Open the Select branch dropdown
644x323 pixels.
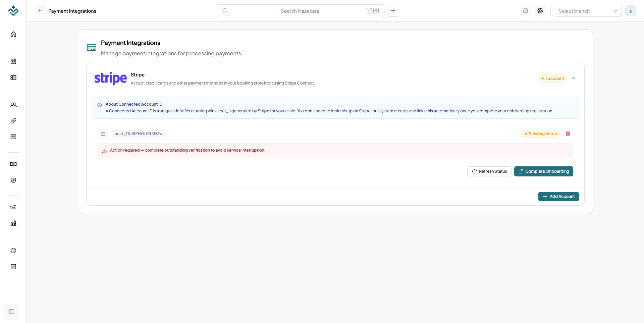pyautogui.click(x=588, y=11)
